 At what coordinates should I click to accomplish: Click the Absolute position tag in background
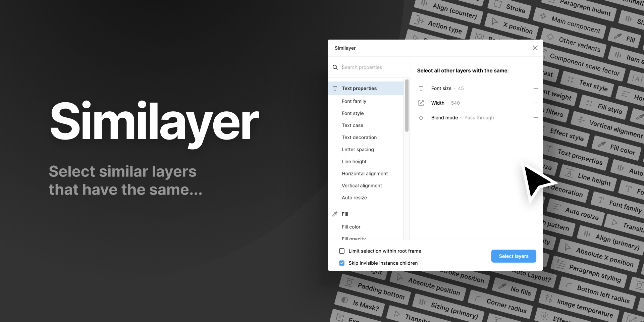pos(428,284)
